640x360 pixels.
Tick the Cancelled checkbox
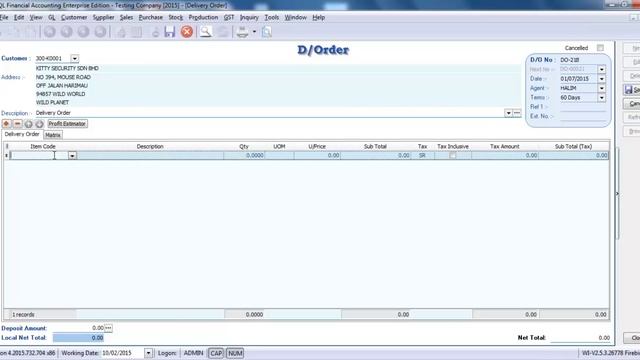click(600, 48)
